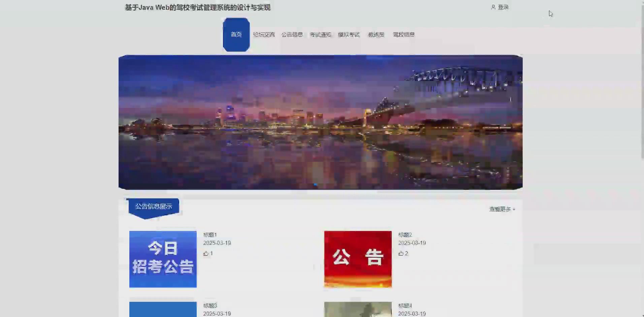Viewport: 644px width, 317px height.
Task: Click the site title header text
Action: [x=197, y=7]
